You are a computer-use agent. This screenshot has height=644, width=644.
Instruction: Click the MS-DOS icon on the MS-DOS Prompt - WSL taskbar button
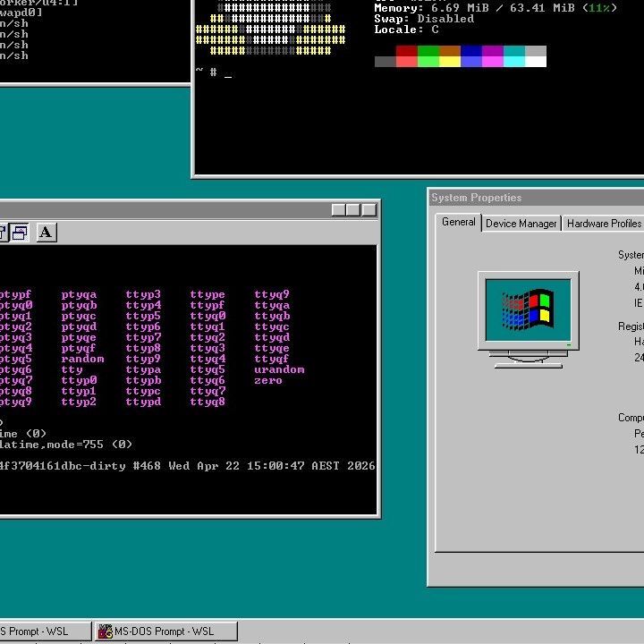[106, 631]
